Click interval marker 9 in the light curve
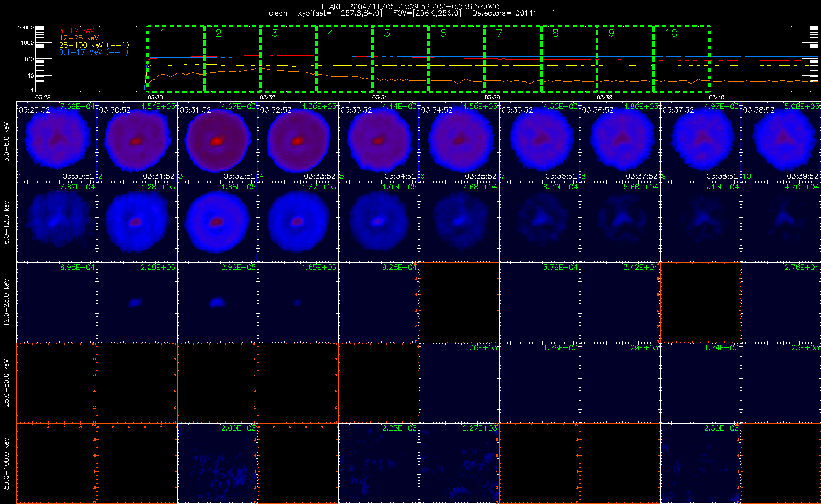 611,33
